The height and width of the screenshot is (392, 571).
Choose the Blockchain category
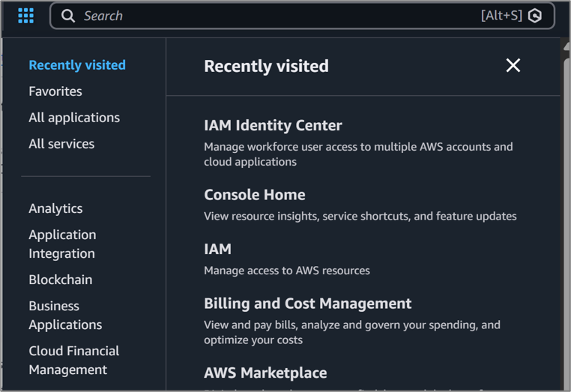[61, 280]
